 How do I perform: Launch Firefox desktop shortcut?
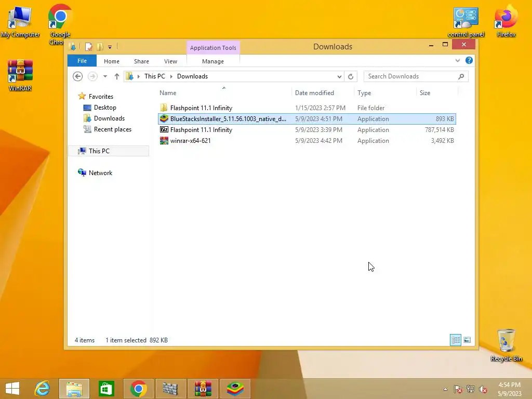506,21
